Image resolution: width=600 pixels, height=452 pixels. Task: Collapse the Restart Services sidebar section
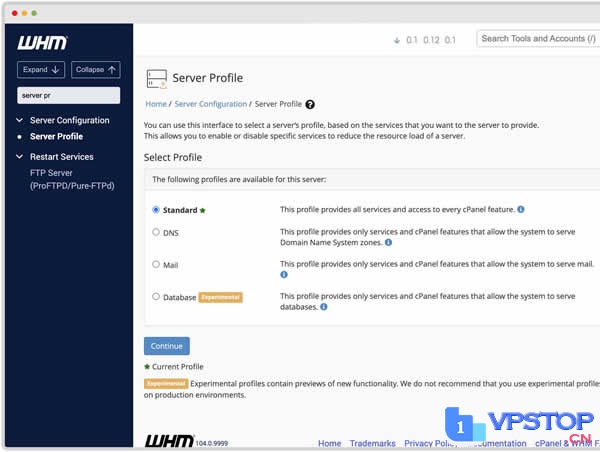[x=20, y=157]
